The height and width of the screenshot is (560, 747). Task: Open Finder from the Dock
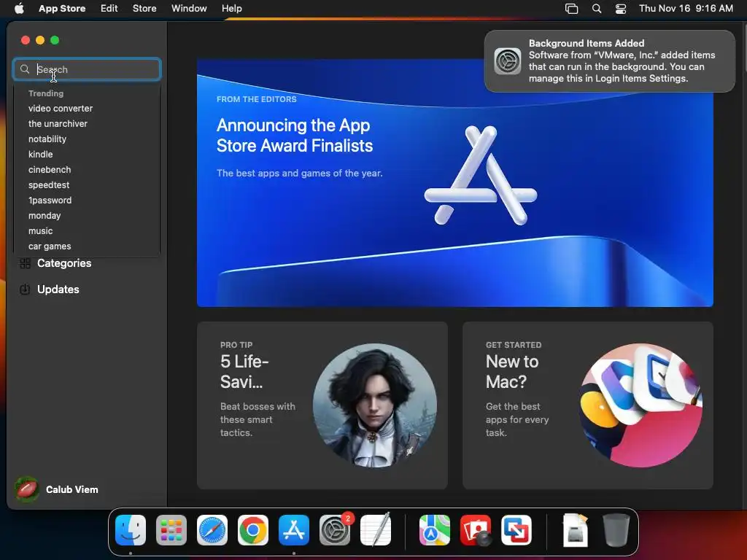tap(131, 530)
